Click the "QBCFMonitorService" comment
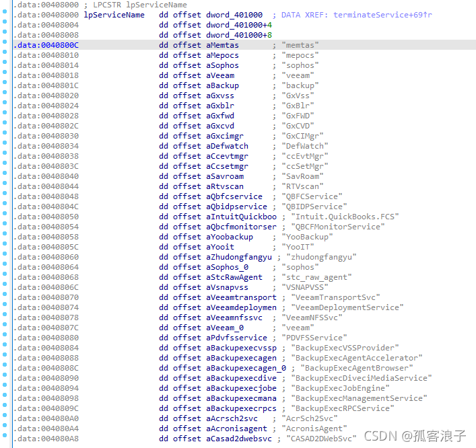Viewport: 476px width, 448px height. (x=338, y=227)
